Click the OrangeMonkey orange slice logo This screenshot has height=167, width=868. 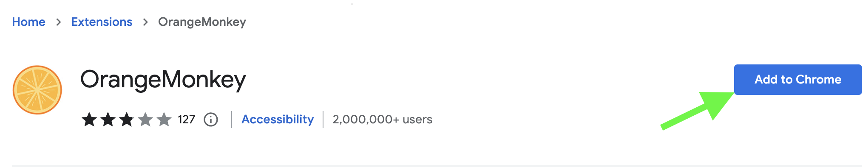click(x=37, y=90)
